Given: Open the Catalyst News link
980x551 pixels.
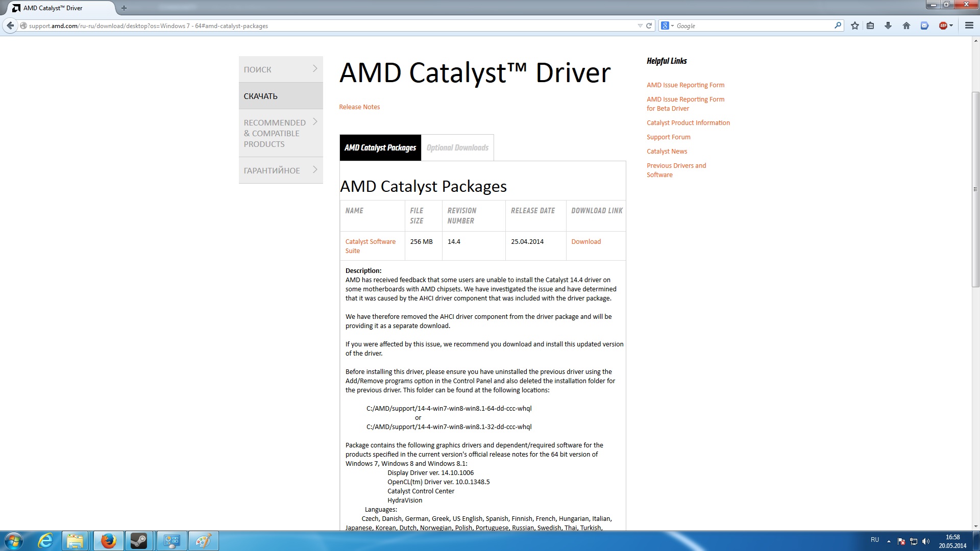Looking at the screenshot, I should click(x=667, y=151).
